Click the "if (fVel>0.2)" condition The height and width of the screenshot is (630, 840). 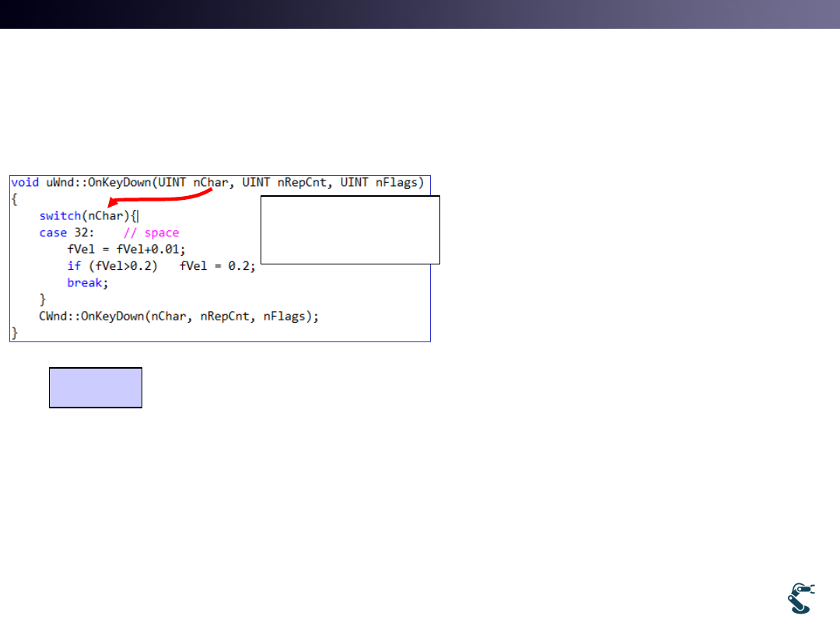(112, 266)
